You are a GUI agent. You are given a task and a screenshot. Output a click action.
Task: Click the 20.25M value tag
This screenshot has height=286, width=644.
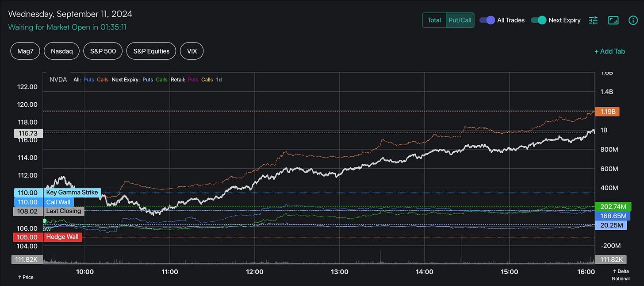[x=611, y=225]
